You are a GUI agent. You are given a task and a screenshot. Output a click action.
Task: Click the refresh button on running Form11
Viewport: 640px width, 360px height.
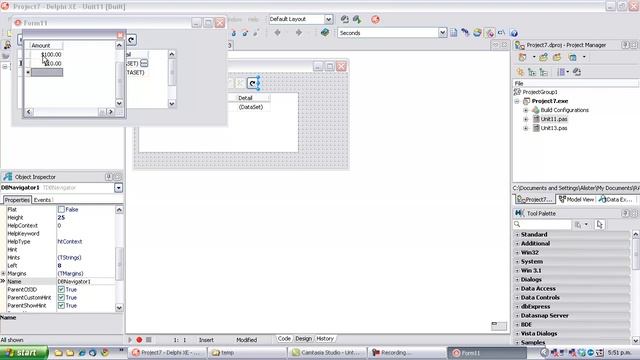131,40
